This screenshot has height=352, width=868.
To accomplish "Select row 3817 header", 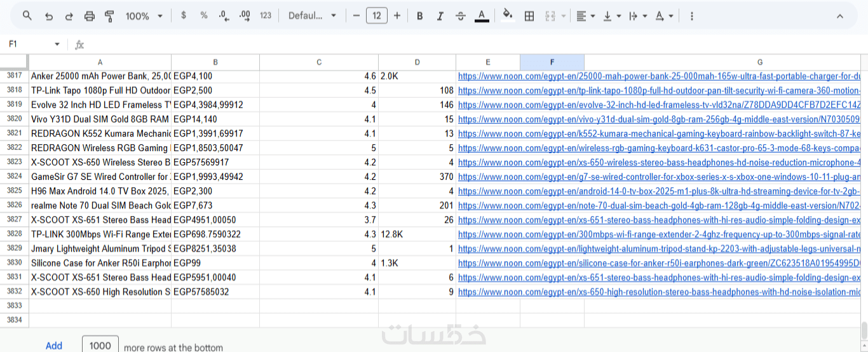I will point(14,76).
